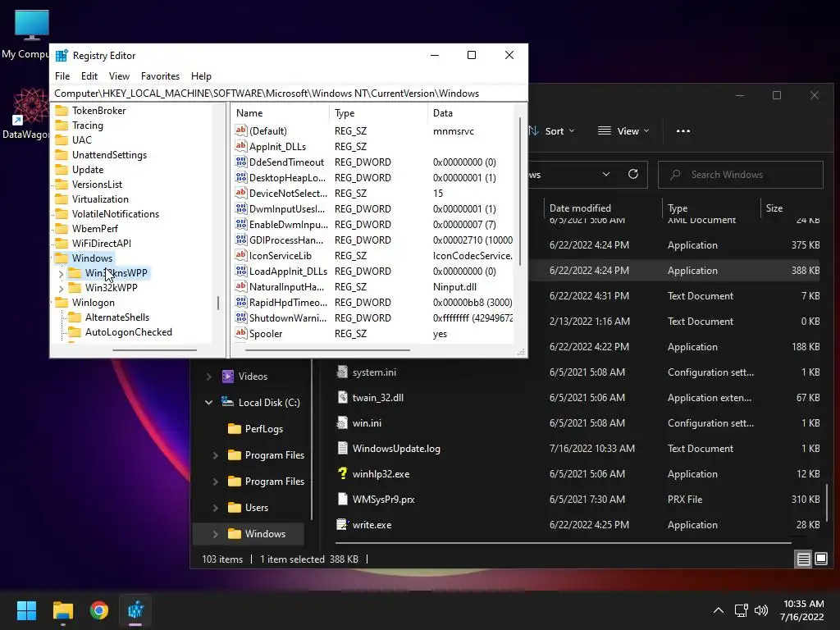This screenshot has width=840, height=630.
Task: Open the Favorites menu
Action: 160,76
